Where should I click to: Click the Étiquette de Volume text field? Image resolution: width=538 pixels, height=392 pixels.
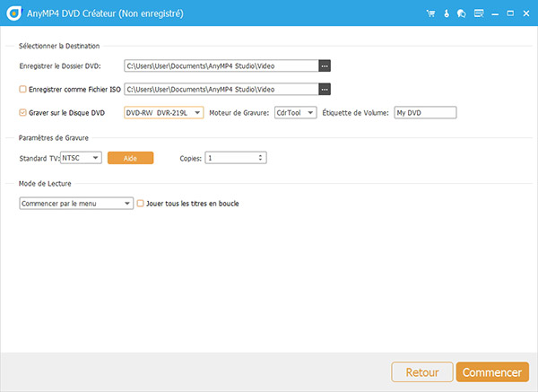point(424,112)
